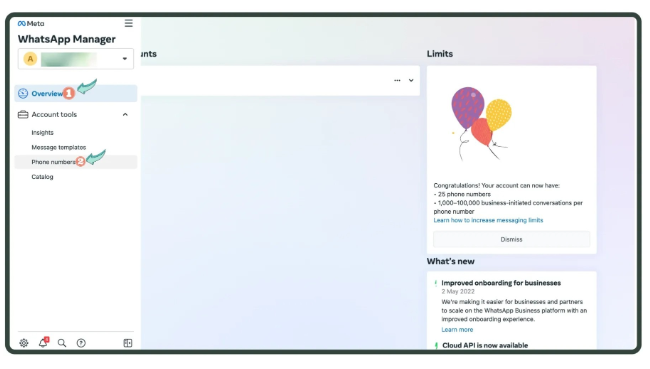Click the WhatsApp Manager title
Screen dimensions: 650x369
click(x=67, y=39)
